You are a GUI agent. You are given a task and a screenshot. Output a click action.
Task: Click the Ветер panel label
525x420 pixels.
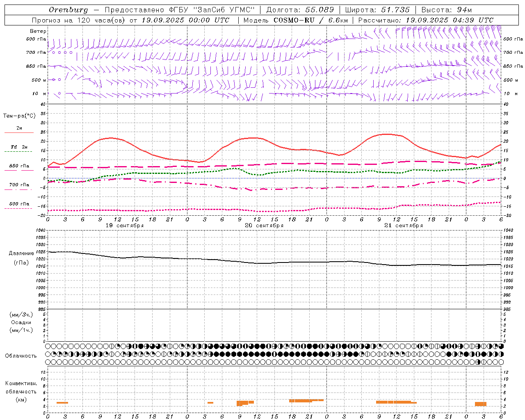tap(38, 31)
